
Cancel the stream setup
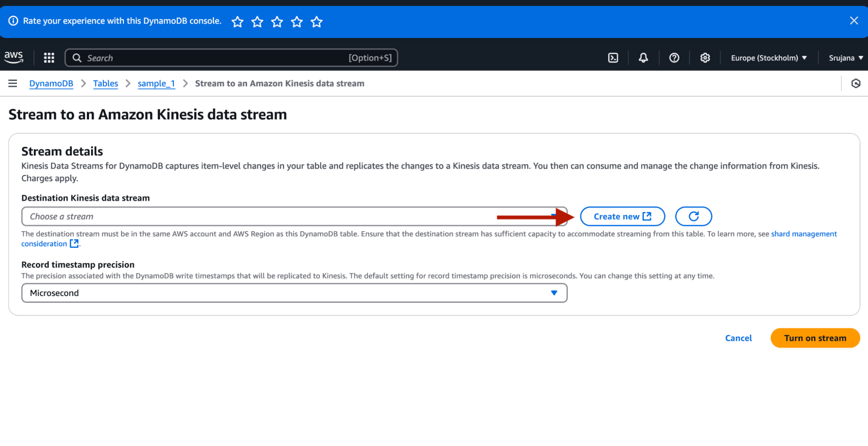[x=738, y=338]
